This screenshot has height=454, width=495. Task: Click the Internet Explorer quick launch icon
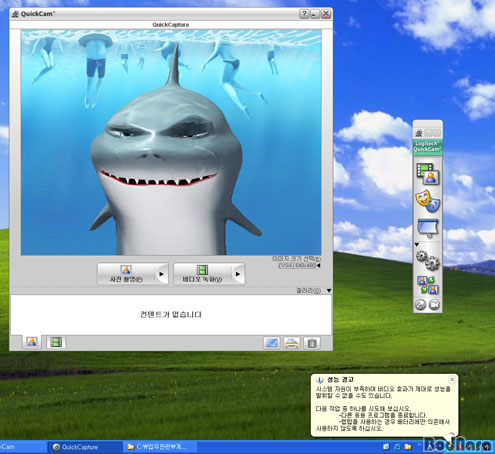[x=397, y=446]
